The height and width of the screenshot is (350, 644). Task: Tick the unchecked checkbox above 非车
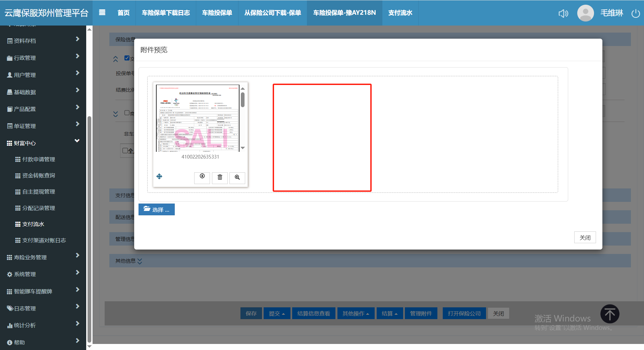pyautogui.click(x=127, y=113)
